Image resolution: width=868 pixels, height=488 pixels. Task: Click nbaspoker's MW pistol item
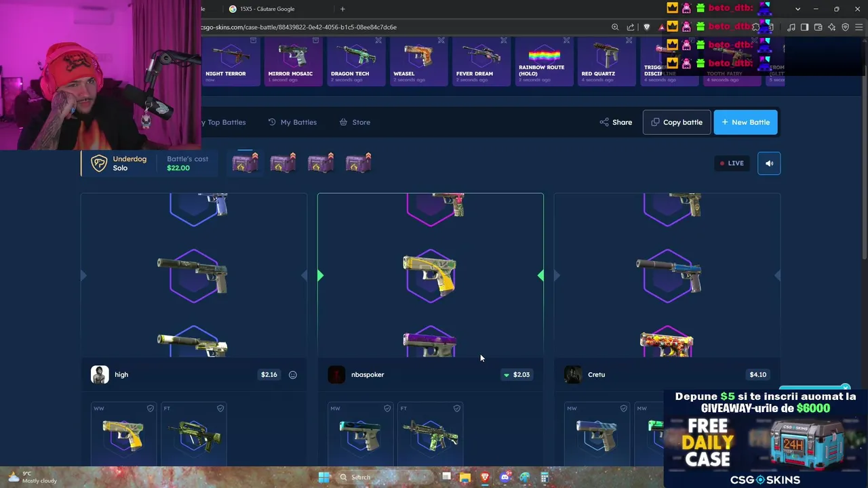(360, 434)
